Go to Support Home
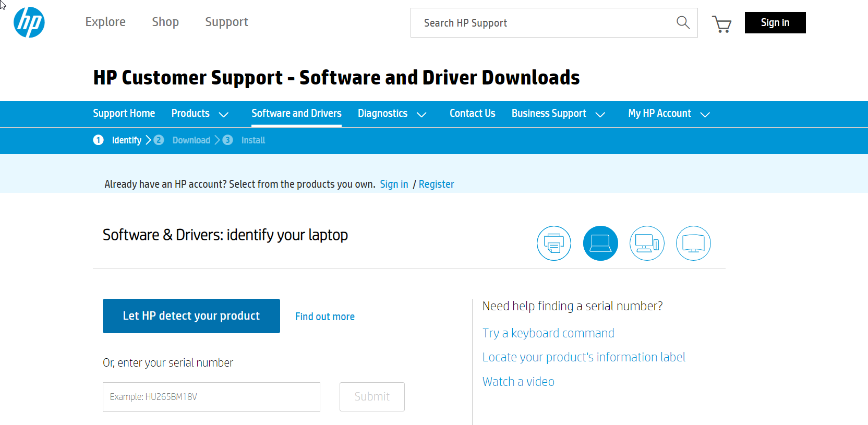Image resolution: width=868 pixels, height=425 pixels. pos(124,113)
